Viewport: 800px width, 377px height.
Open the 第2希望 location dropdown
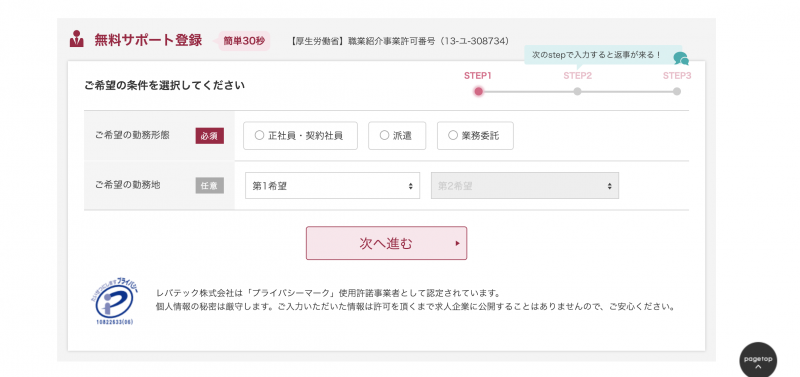pos(525,186)
